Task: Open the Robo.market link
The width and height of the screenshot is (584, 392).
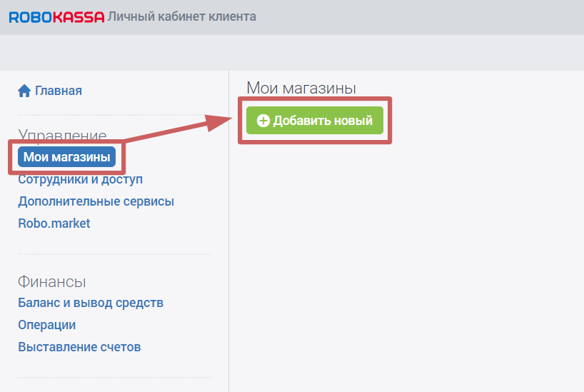Action: 54,223
